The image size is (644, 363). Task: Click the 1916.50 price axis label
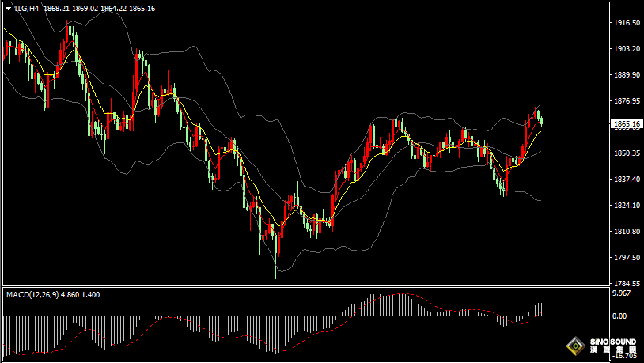tap(626, 23)
